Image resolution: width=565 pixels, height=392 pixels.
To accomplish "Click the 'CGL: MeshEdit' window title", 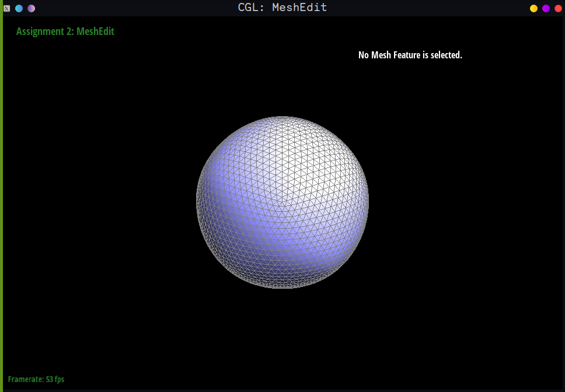I will (282, 8).
